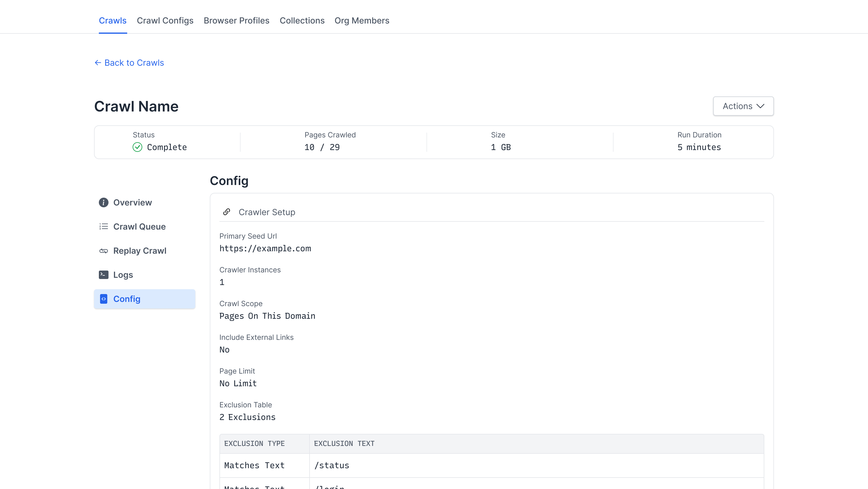Switch to the Collections tab
The image size is (868, 489).
[x=302, y=20]
